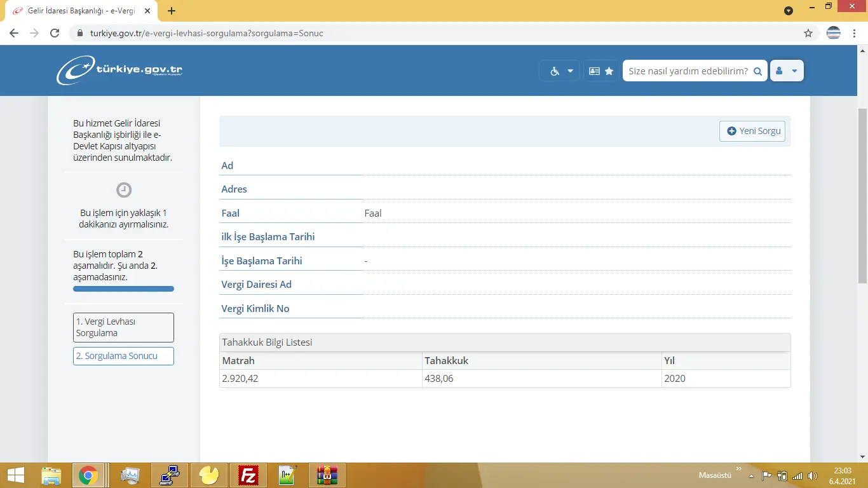Navigate back in browser history

pos(14,33)
